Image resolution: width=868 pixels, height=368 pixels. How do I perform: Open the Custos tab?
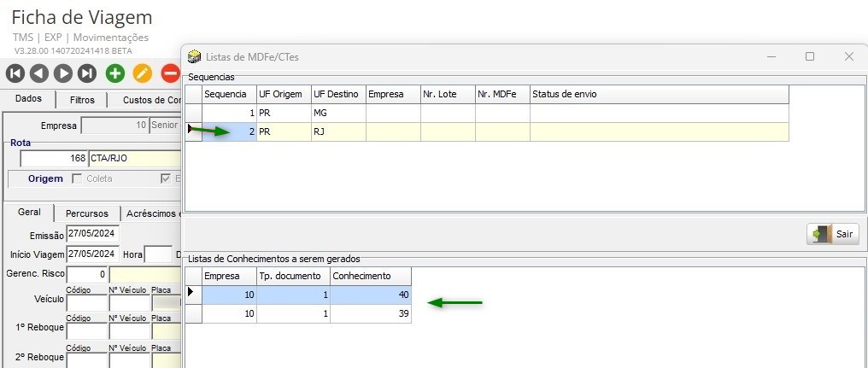[x=145, y=100]
